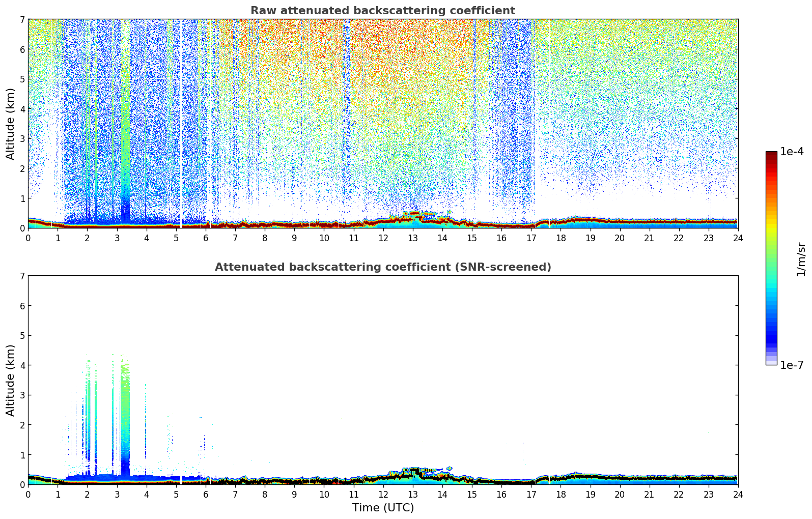This screenshot has width=812, height=519.
Task: Click the top plot x-axis tick '6'
Action: (206, 238)
